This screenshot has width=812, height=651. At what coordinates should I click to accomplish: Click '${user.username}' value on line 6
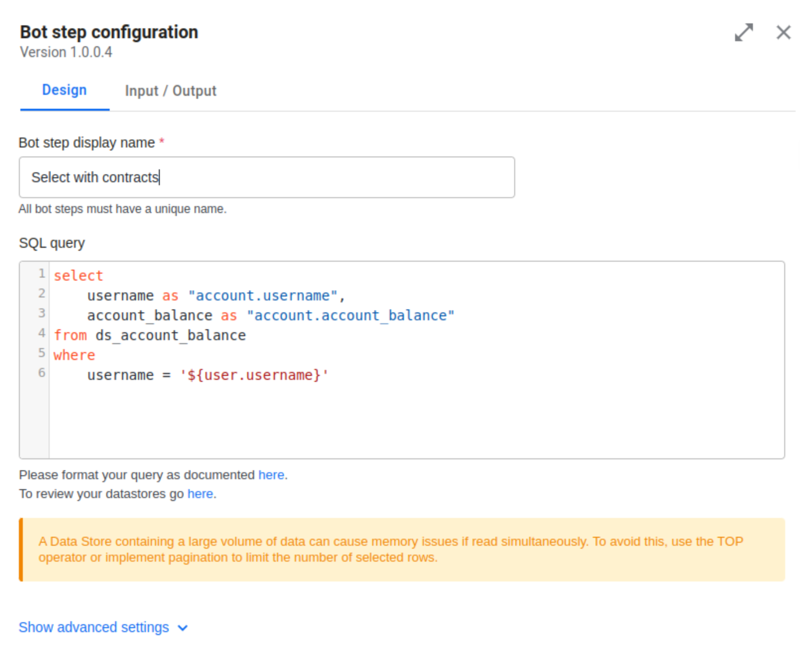(x=254, y=375)
